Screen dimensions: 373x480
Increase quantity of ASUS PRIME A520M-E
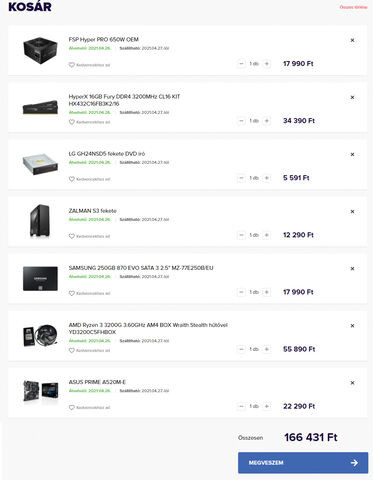click(x=267, y=406)
